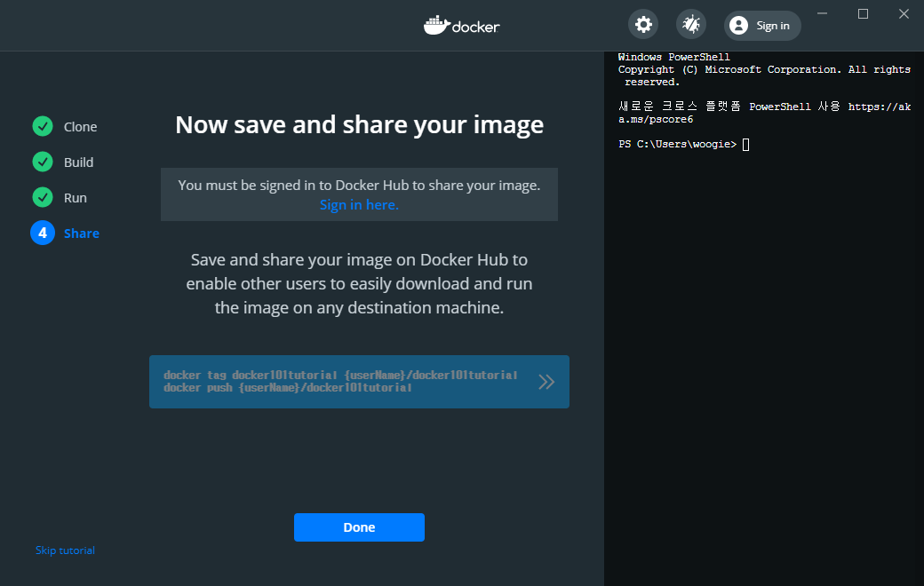The height and width of the screenshot is (586, 924).
Task: Click the double-chevron paste command icon
Action: point(546,382)
